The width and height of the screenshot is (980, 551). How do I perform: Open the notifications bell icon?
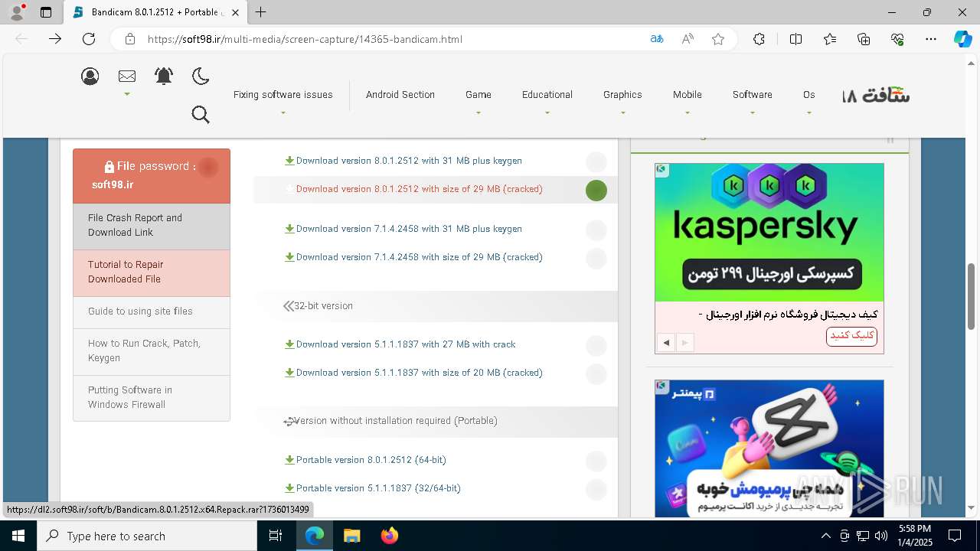[x=164, y=76]
